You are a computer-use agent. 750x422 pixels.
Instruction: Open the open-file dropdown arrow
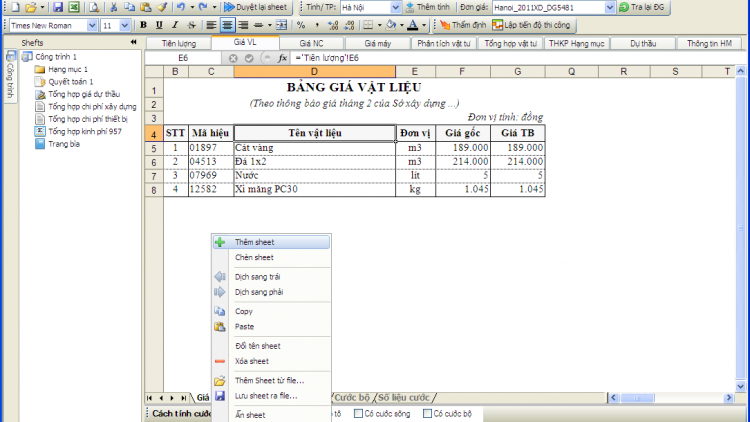point(42,7)
